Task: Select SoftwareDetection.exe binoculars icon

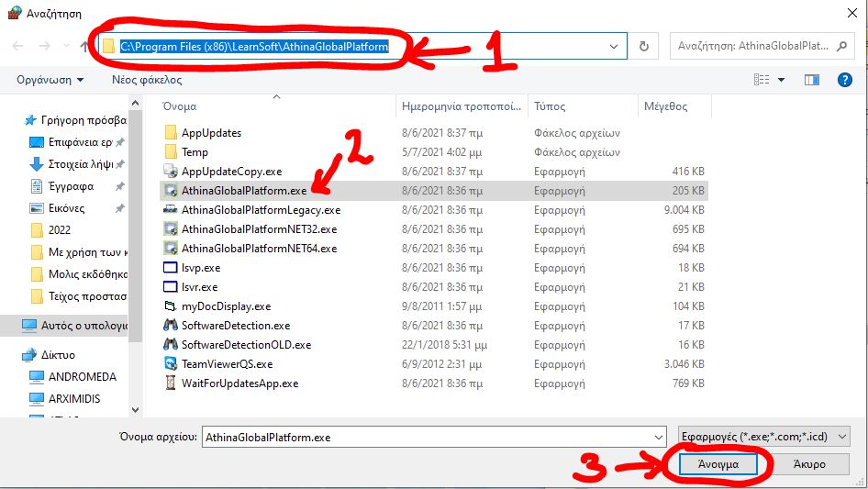Action: click(171, 325)
